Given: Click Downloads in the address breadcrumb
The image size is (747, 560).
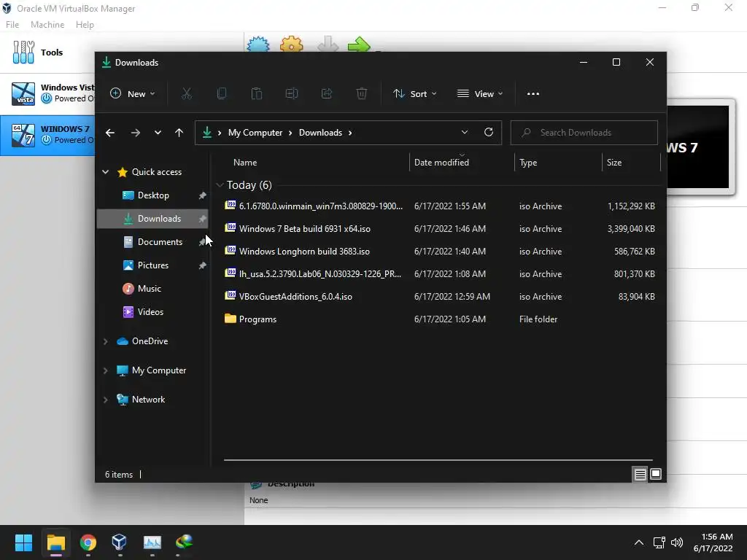Looking at the screenshot, I should point(320,133).
